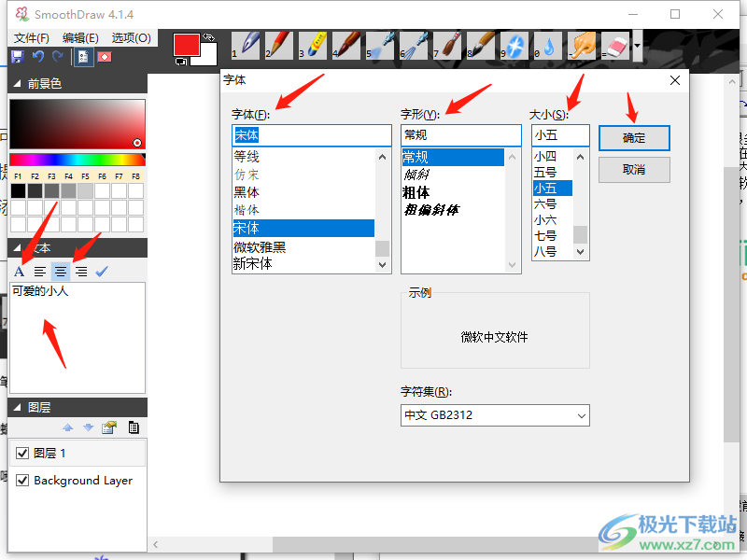Click in the text box with 可爱的小人

point(78,338)
